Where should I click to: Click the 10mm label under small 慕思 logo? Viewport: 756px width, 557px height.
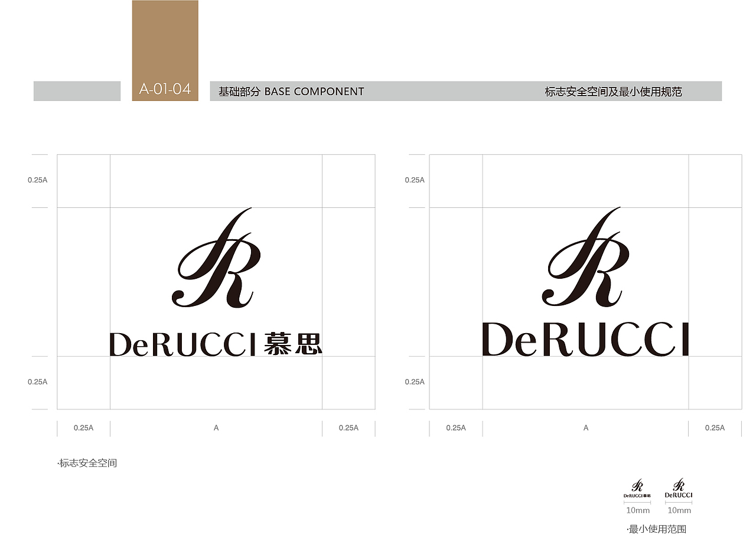(638, 510)
